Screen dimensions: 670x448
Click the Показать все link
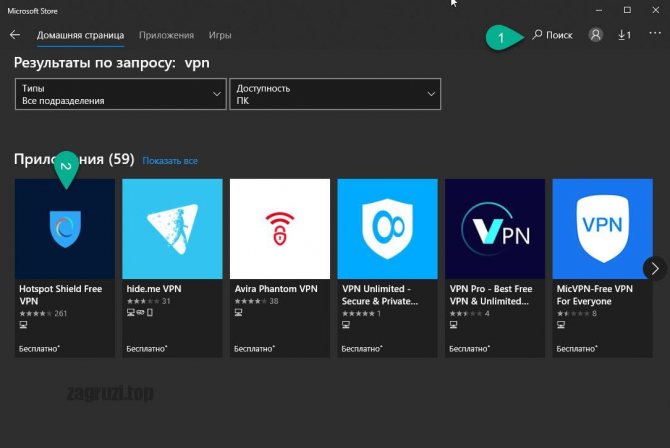[170, 161]
